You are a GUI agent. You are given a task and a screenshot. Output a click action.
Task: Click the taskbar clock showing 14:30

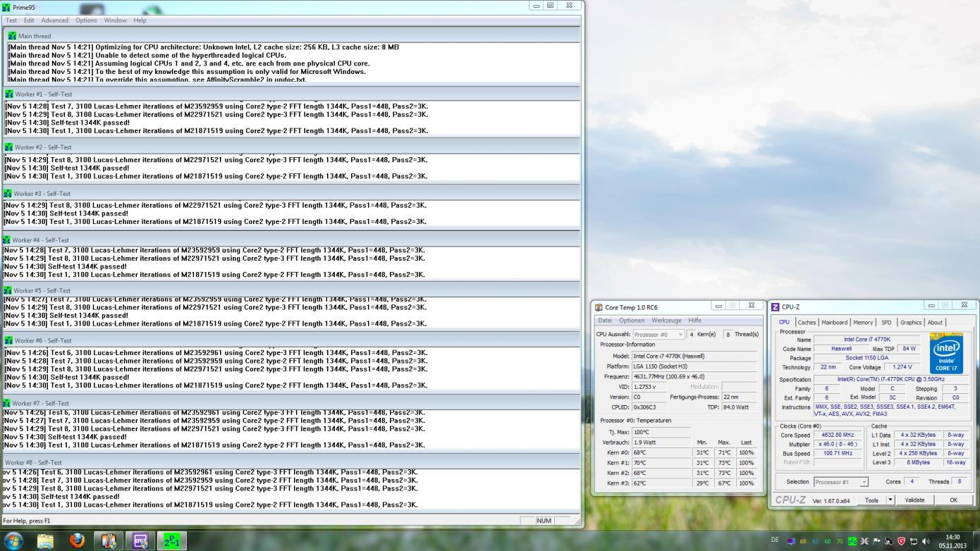[953, 540]
